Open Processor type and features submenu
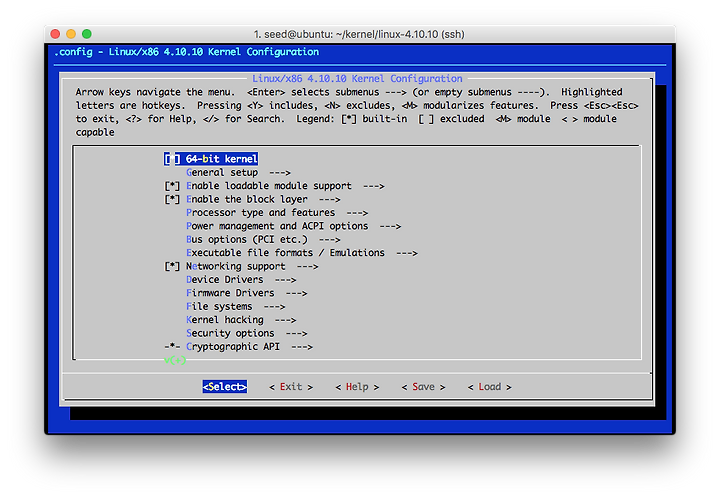 pos(277,213)
